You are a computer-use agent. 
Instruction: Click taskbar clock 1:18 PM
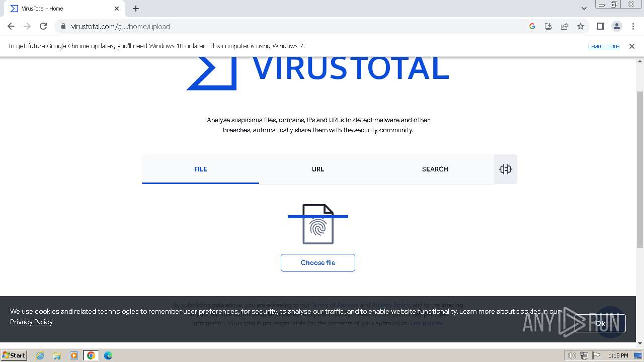pyautogui.click(x=618, y=355)
